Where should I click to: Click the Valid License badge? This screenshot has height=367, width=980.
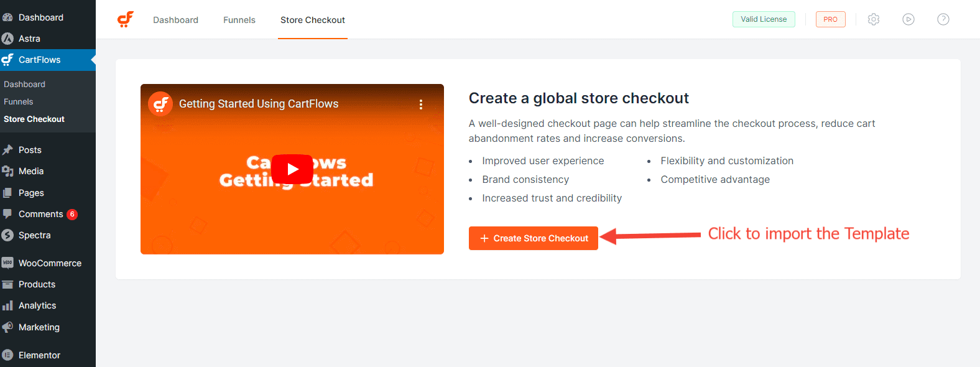click(x=764, y=19)
